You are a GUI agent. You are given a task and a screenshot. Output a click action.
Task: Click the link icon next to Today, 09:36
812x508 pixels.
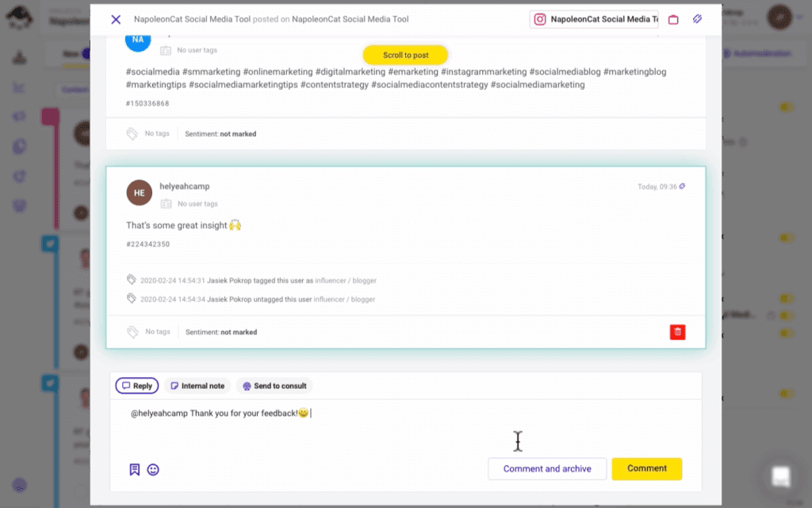tap(682, 186)
